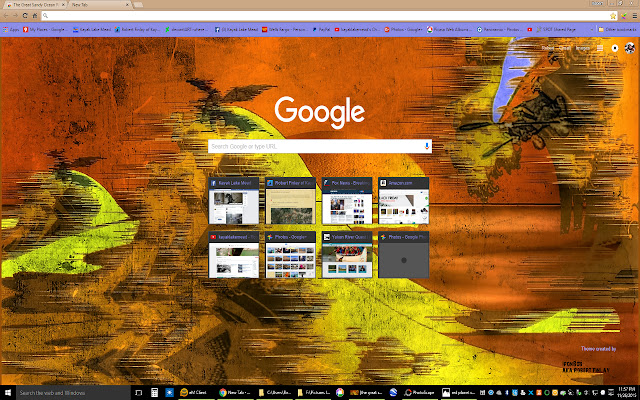This screenshot has height=400, width=640.
Task: Click Gmail link at top right
Action: [x=564, y=48]
